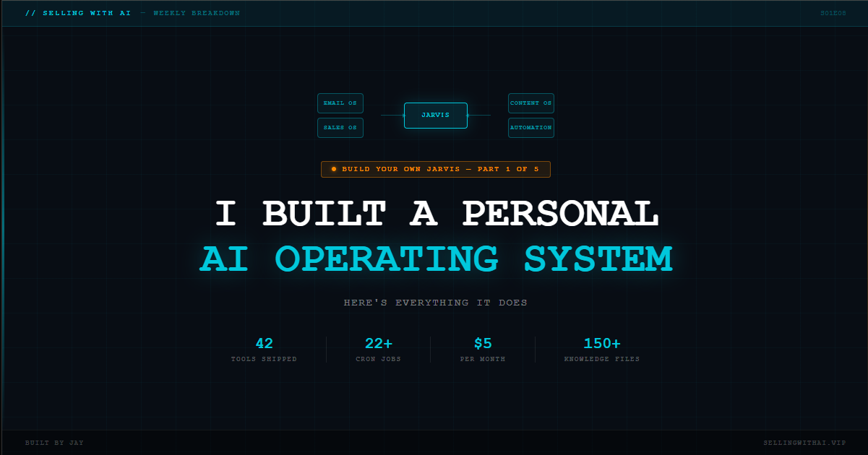Screen dimensions: 868x455
Task: Toggle the AUTOMATION node highlight
Action: point(531,128)
